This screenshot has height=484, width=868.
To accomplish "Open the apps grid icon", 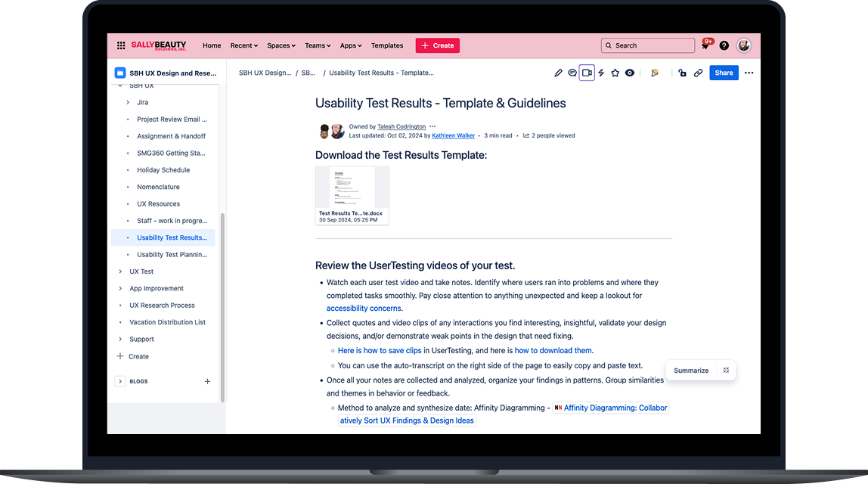I will [x=120, y=45].
